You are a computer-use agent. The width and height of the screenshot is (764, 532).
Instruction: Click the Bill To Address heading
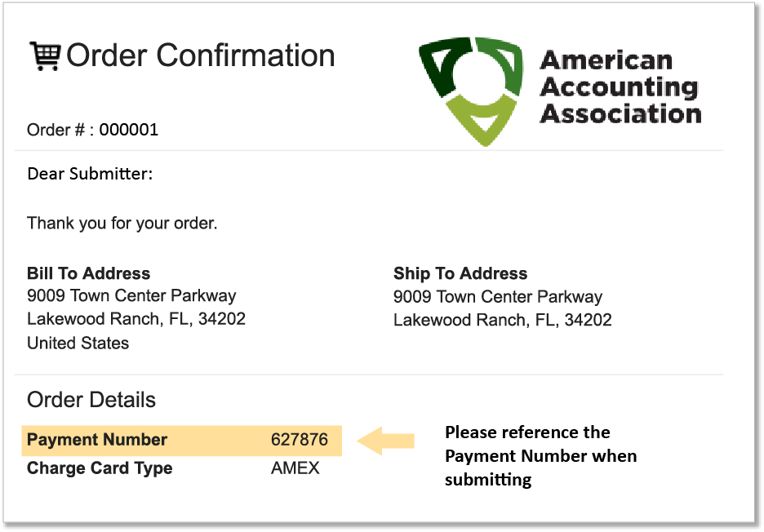point(89,273)
